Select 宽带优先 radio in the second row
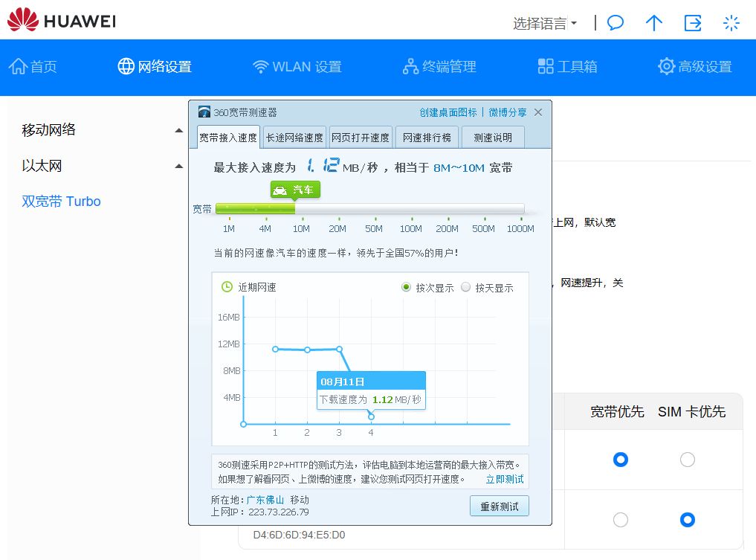 click(x=621, y=520)
